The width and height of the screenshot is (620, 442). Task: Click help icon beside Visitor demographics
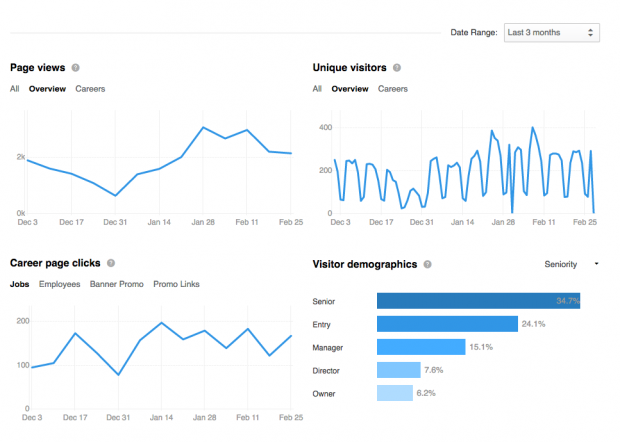click(427, 265)
